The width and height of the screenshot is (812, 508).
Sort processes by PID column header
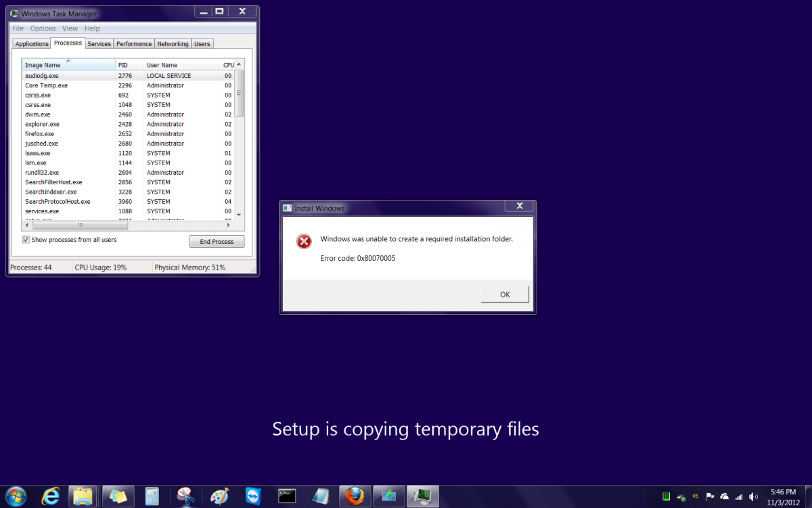click(x=130, y=65)
